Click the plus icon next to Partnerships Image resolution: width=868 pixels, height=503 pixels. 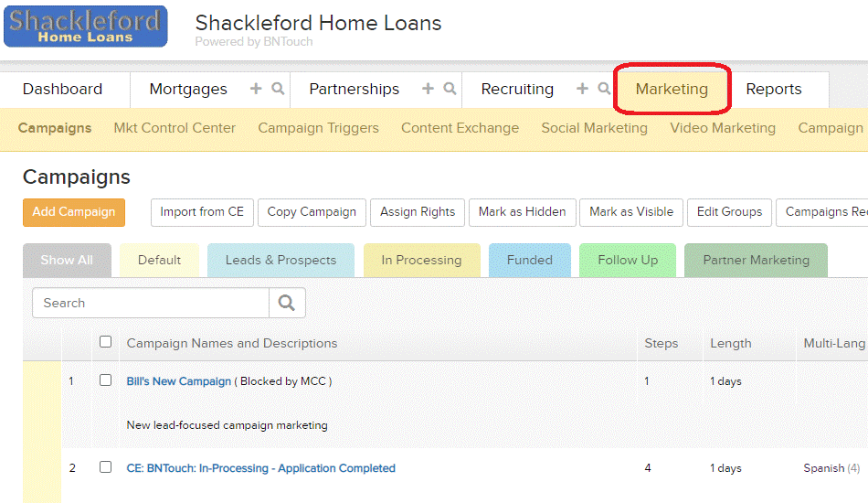pyautogui.click(x=428, y=89)
